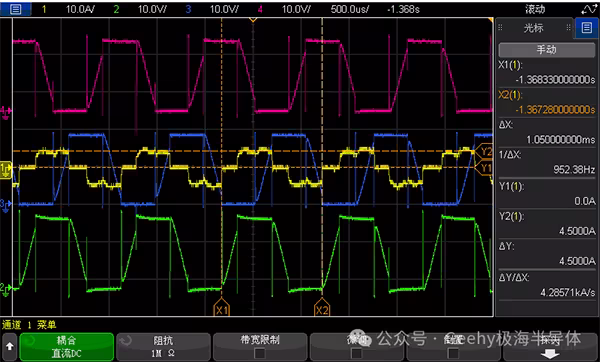Select the Y1 cursor tag
Screen dimensions: 600x362
tap(484, 168)
